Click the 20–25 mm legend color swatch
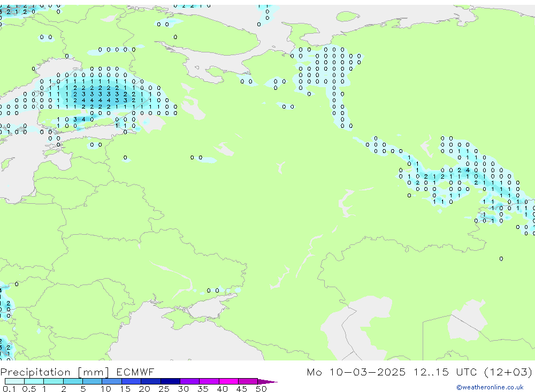Screen dimensions: 535x392 tap(151, 381)
